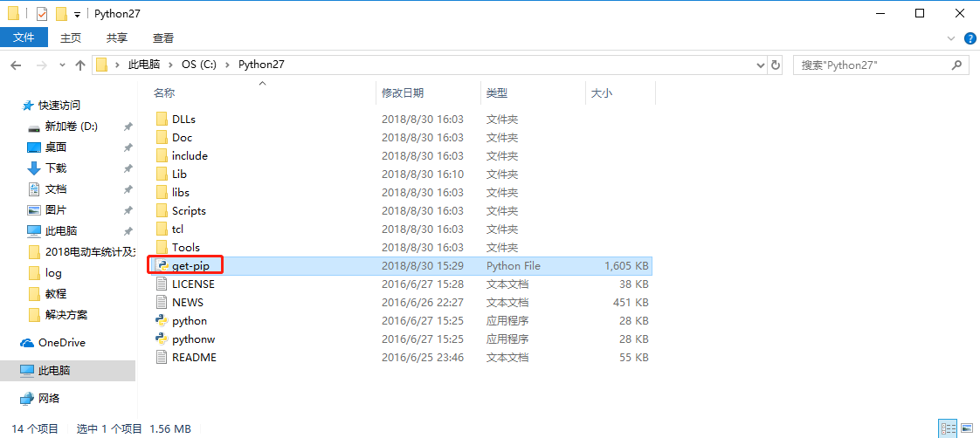Viewport: 980px width, 438px height.
Task: Select the NEWS text document icon
Action: pyautogui.click(x=162, y=302)
